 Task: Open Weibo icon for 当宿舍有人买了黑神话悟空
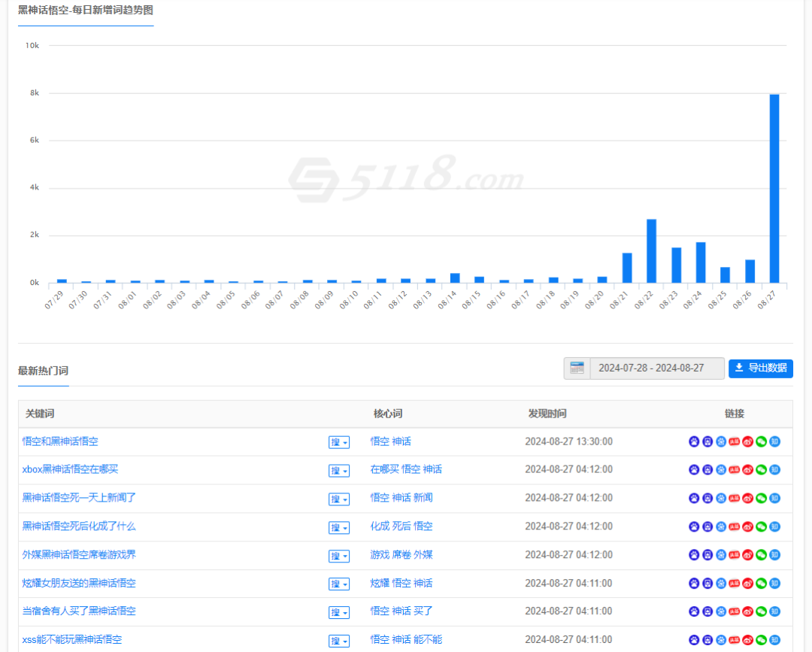pyautogui.click(x=748, y=611)
